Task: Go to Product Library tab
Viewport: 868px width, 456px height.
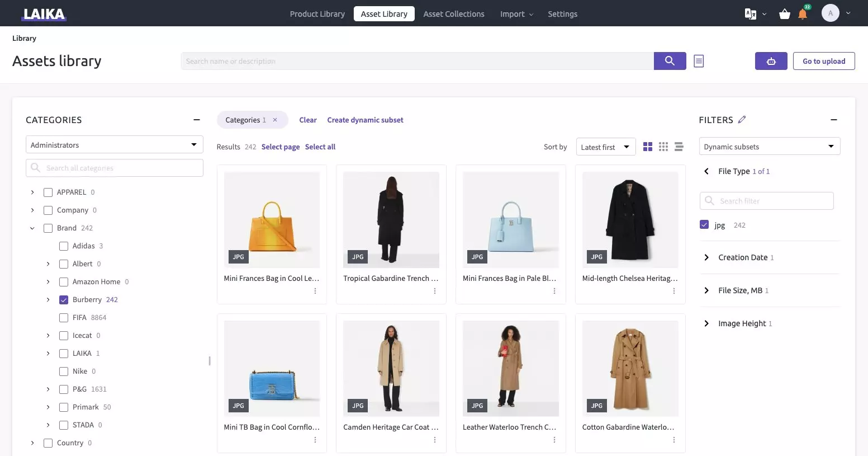Action: coord(317,14)
